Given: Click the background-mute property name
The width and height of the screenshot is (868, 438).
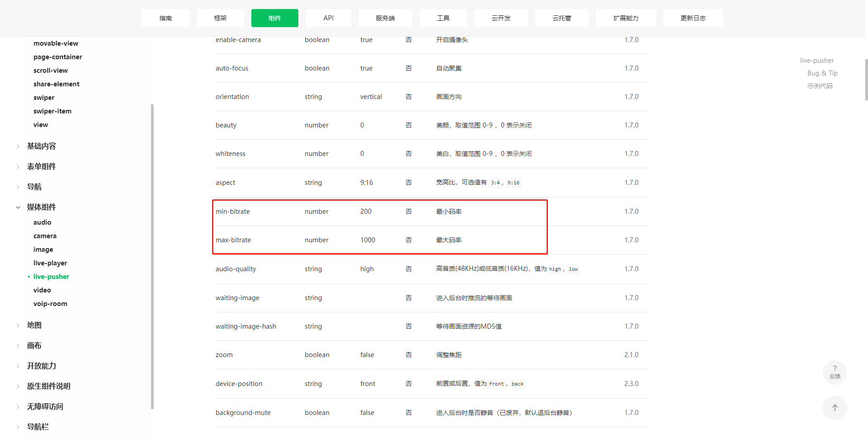Looking at the screenshot, I should pyautogui.click(x=243, y=413).
